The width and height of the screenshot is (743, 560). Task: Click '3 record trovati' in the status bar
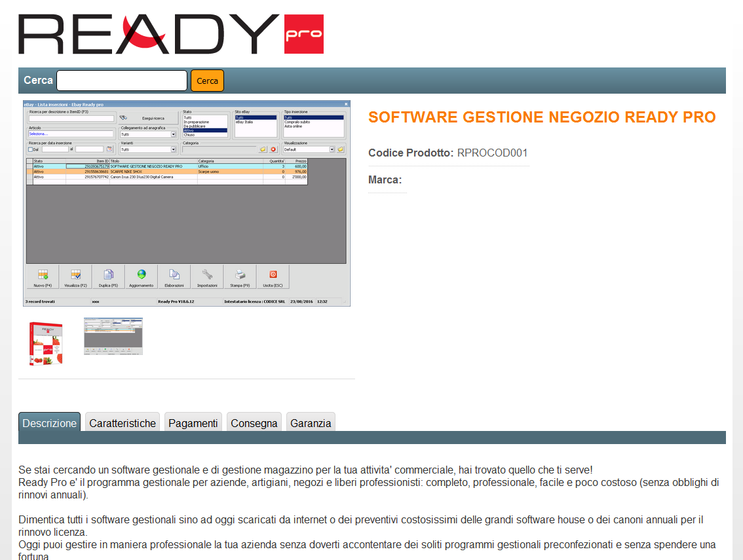coord(40,302)
